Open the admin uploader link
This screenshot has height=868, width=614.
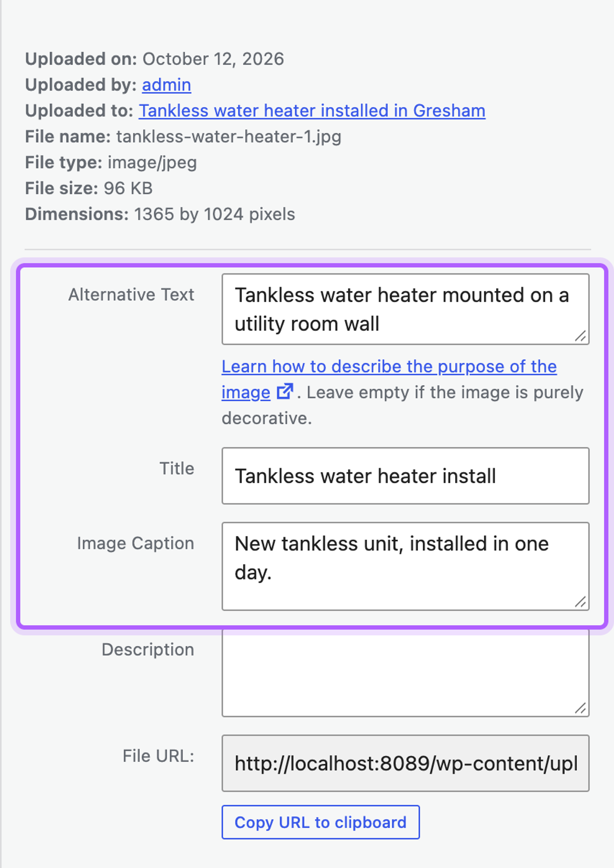coord(166,85)
